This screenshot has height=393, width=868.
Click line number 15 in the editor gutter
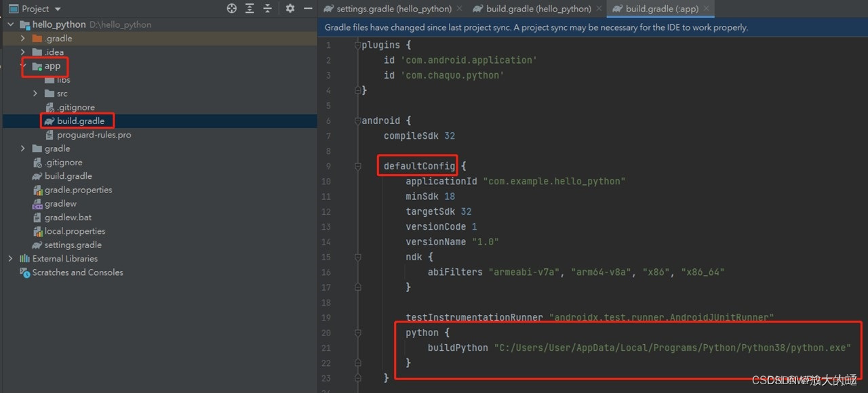[326, 257]
